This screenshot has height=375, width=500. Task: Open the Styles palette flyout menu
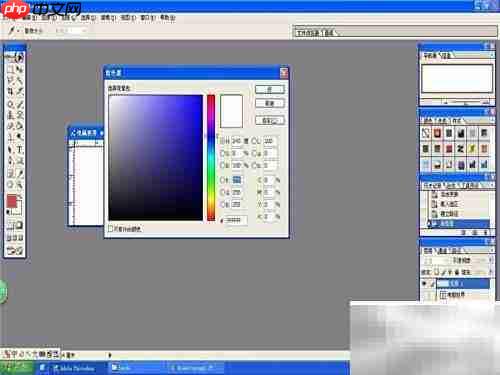coord(492,120)
